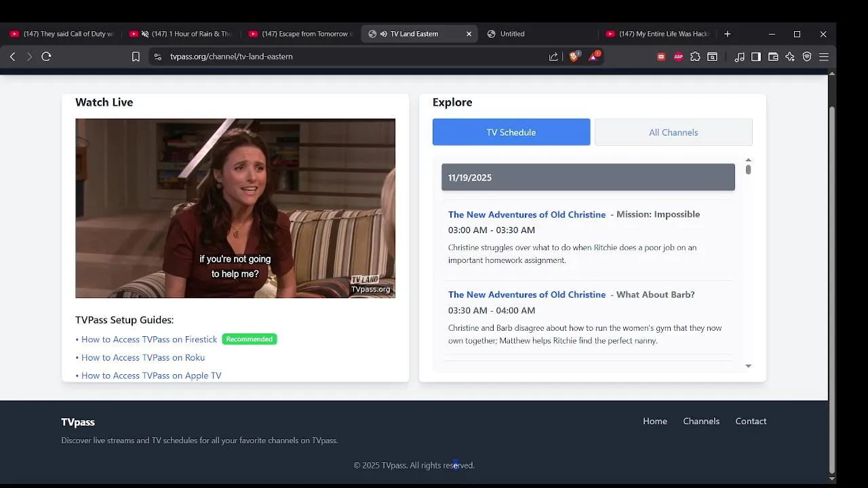Click the footer Home link
This screenshot has height=488, width=868.
click(x=655, y=422)
